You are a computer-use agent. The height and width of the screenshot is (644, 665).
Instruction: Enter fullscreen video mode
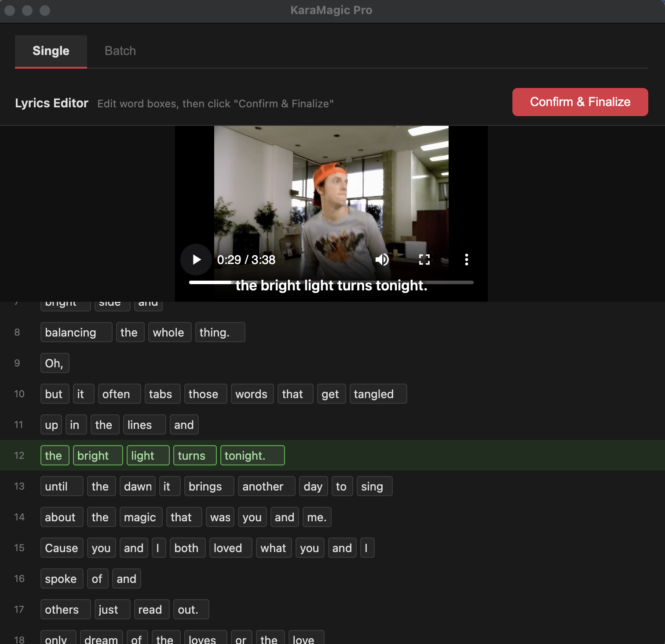pos(424,260)
